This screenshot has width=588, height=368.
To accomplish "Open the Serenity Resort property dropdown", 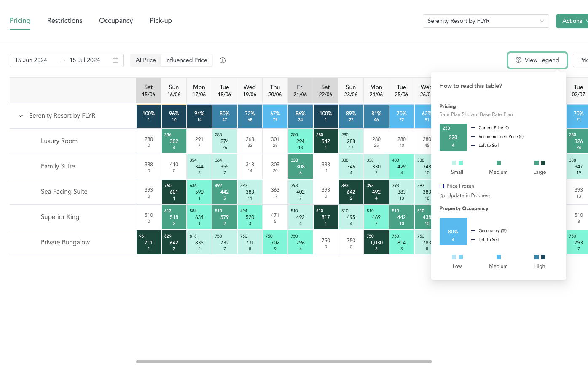I will 486,21.
